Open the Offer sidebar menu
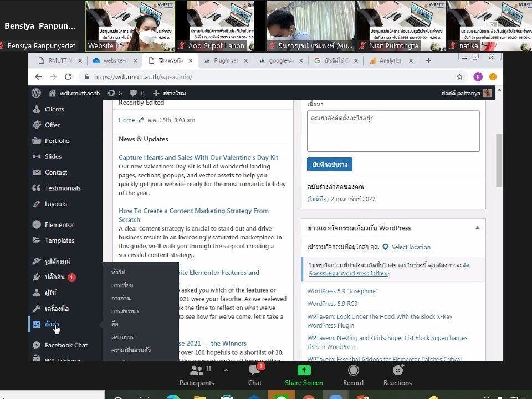 52,125
